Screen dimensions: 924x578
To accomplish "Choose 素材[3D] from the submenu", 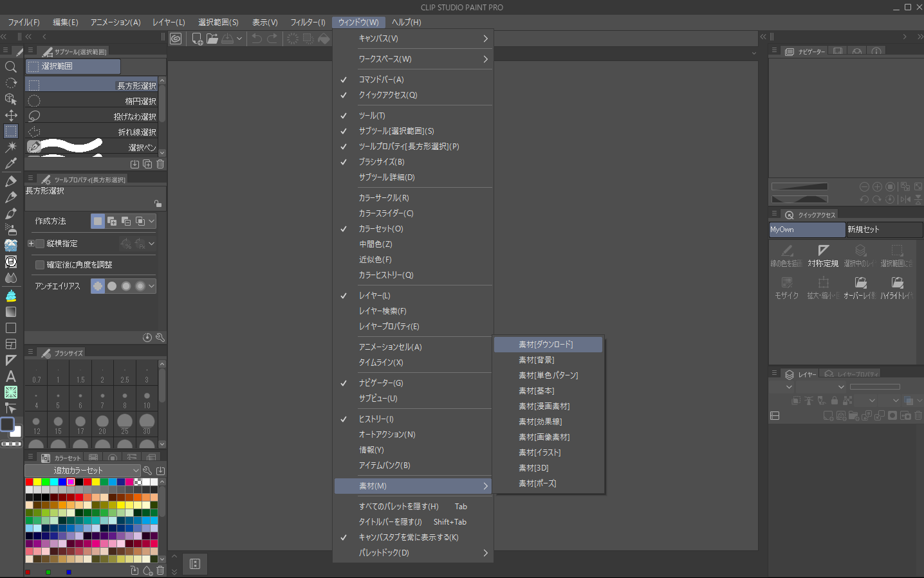I will point(533,468).
